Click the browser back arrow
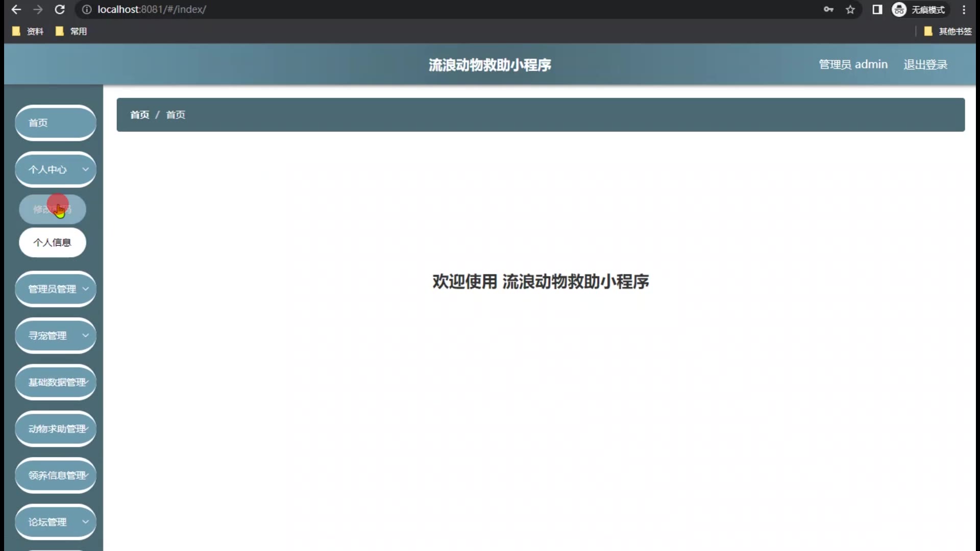Viewport: 980px width, 551px height. [x=16, y=10]
